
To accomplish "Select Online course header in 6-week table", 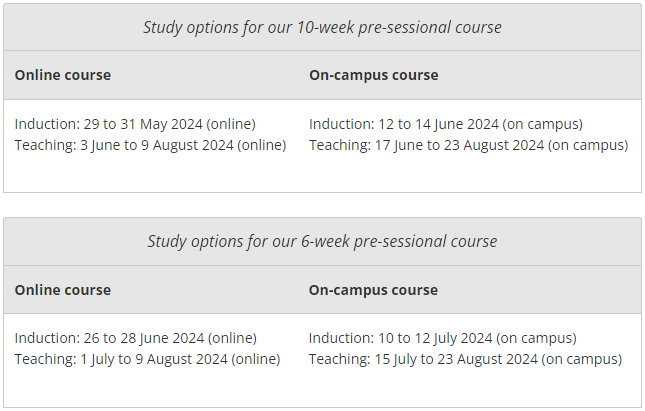I will [63, 290].
